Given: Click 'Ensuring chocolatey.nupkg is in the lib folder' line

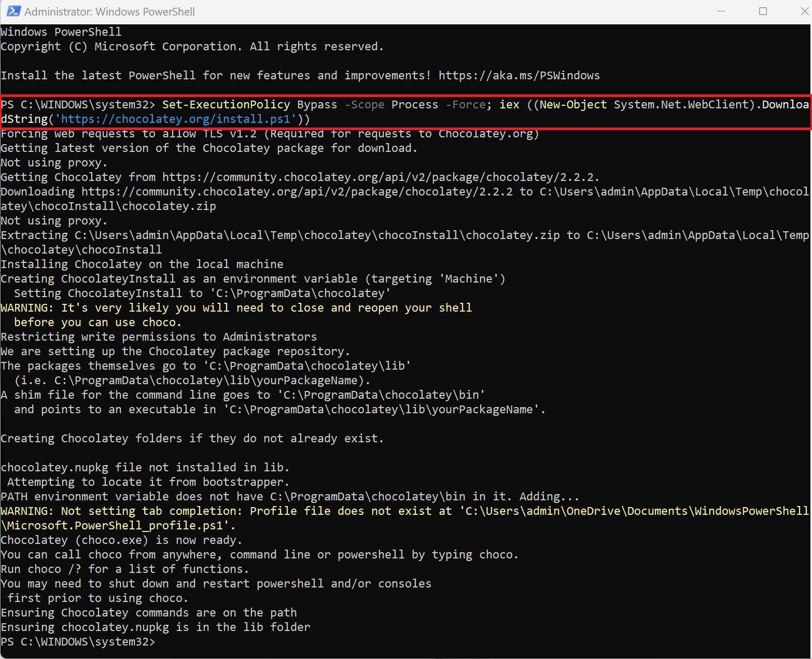Looking at the screenshot, I should (x=156, y=627).
